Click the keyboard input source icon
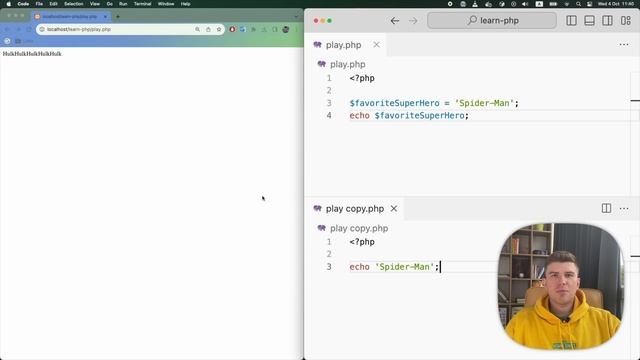Image resolution: width=640 pixels, height=360 pixels. [x=539, y=4]
